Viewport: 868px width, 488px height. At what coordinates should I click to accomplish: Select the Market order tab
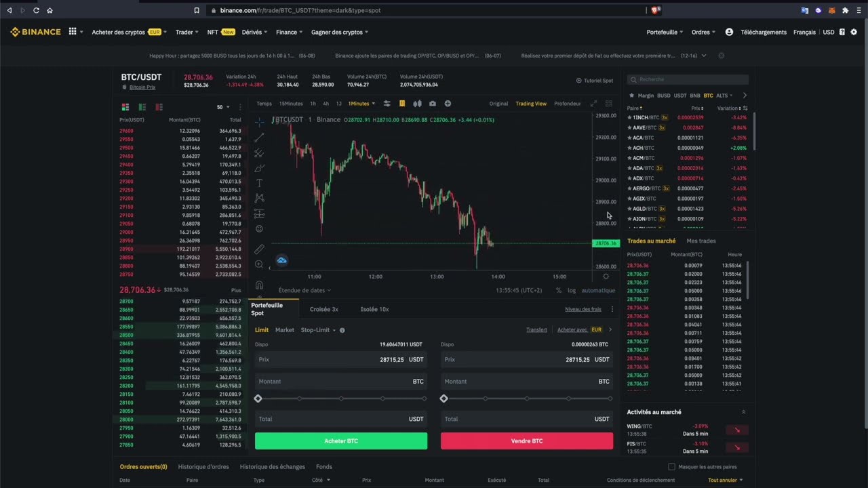click(285, 330)
